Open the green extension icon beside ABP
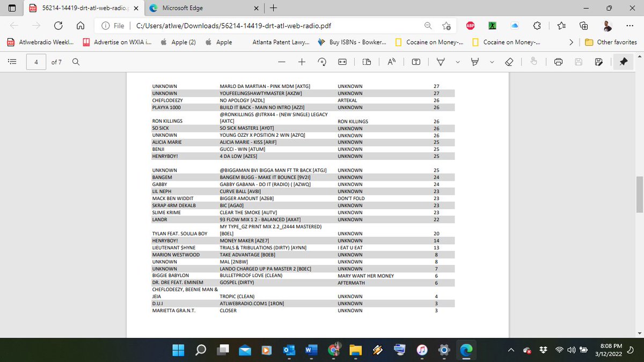 click(x=492, y=25)
